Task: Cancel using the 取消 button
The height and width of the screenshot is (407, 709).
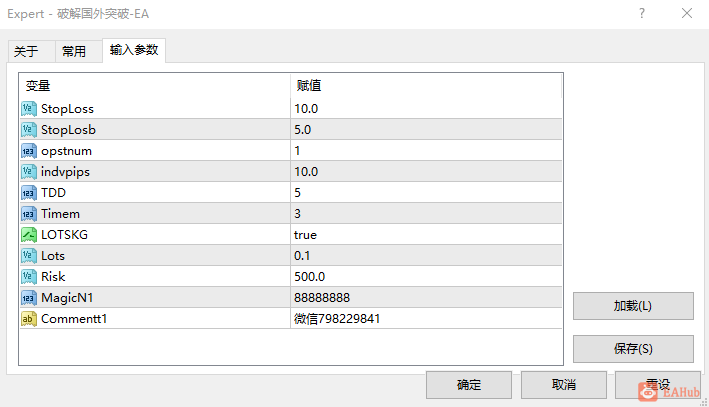Action: (563, 385)
